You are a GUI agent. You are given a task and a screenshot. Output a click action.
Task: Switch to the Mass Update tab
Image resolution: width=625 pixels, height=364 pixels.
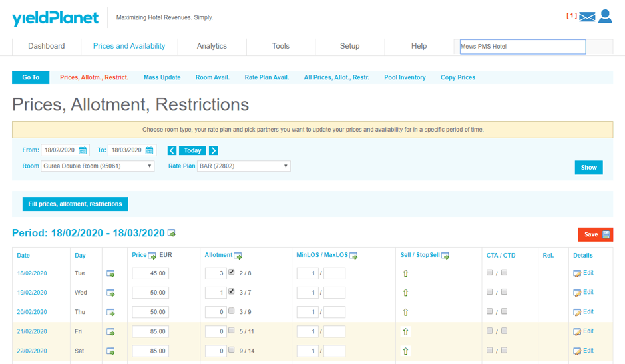tap(162, 77)
